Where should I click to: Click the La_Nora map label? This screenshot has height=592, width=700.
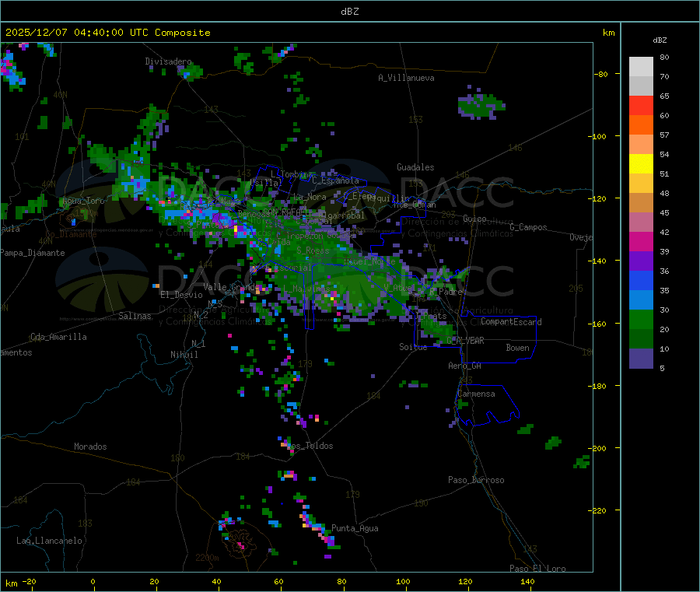(310, 197)
